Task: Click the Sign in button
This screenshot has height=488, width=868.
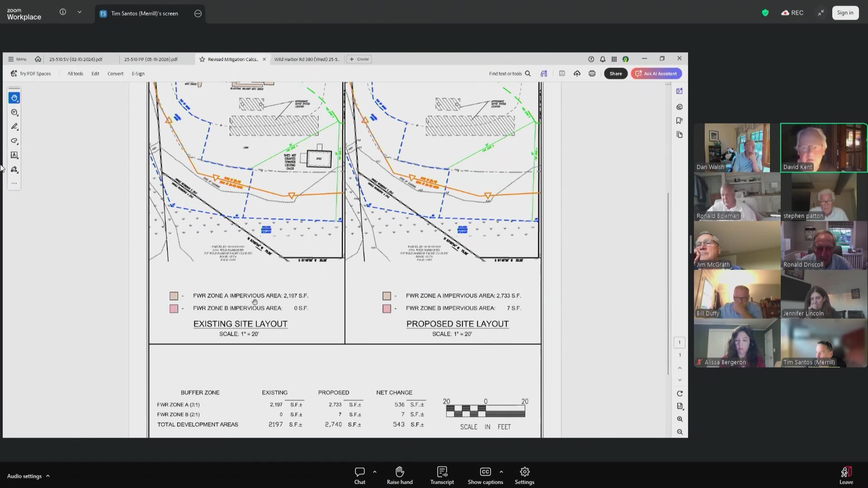Action: (x=845, y=13)
